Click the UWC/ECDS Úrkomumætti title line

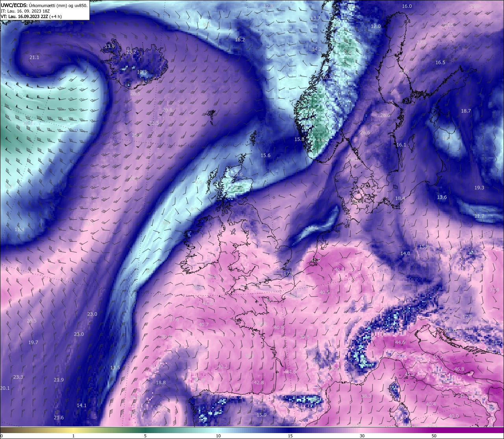[44, 6]
